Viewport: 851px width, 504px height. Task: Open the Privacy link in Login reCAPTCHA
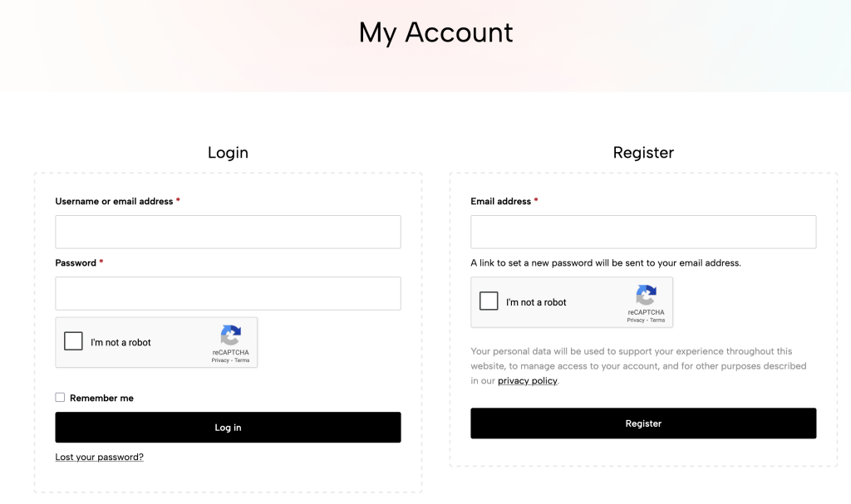(220, 360)
